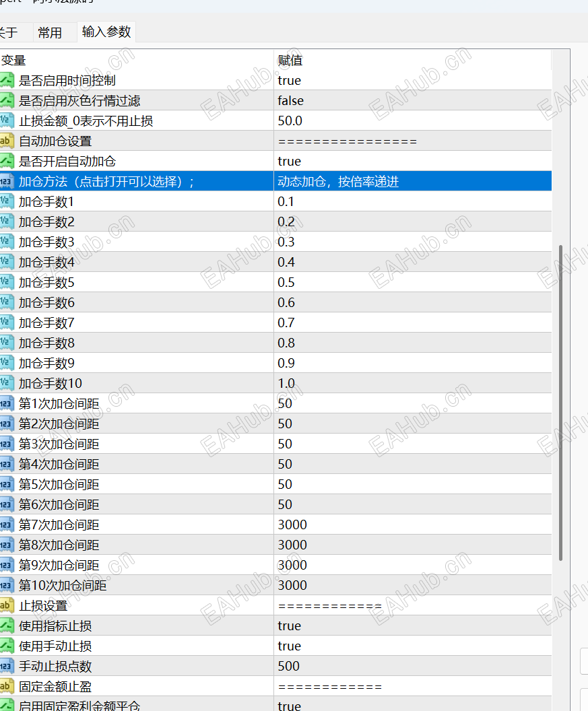Screen dimensions: 588x711
Task: Select the 启用固定盈利金额平仓 row label
Action: click(x=79, y=705)
